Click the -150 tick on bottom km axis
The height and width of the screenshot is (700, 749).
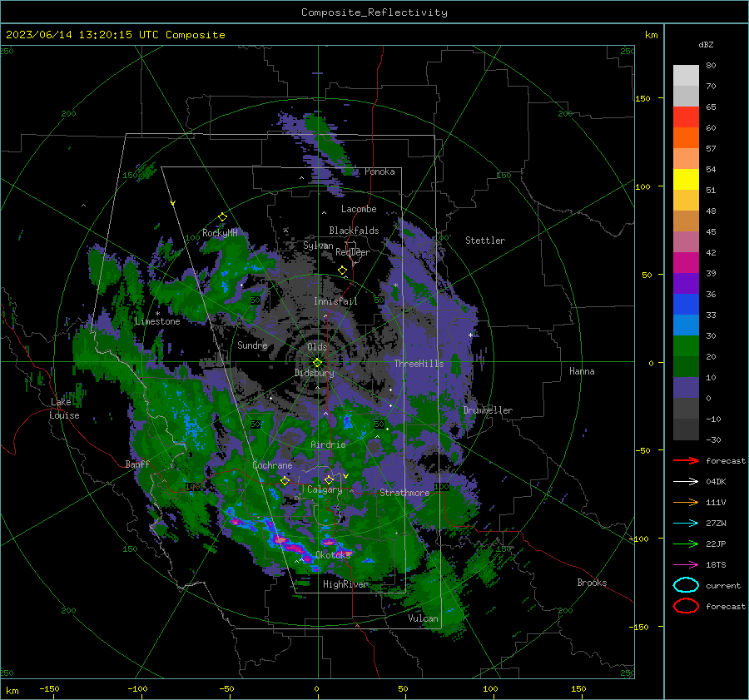(x=49, y=688)
